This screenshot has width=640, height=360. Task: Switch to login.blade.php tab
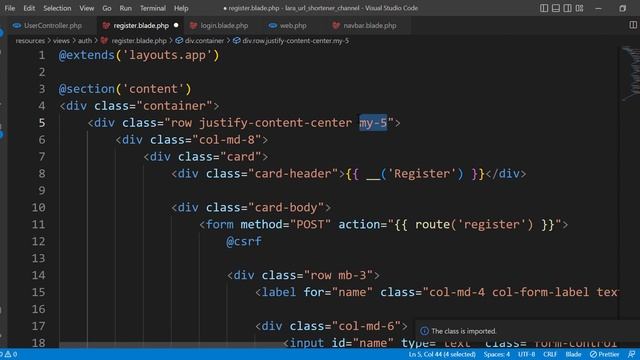point(223,25)
